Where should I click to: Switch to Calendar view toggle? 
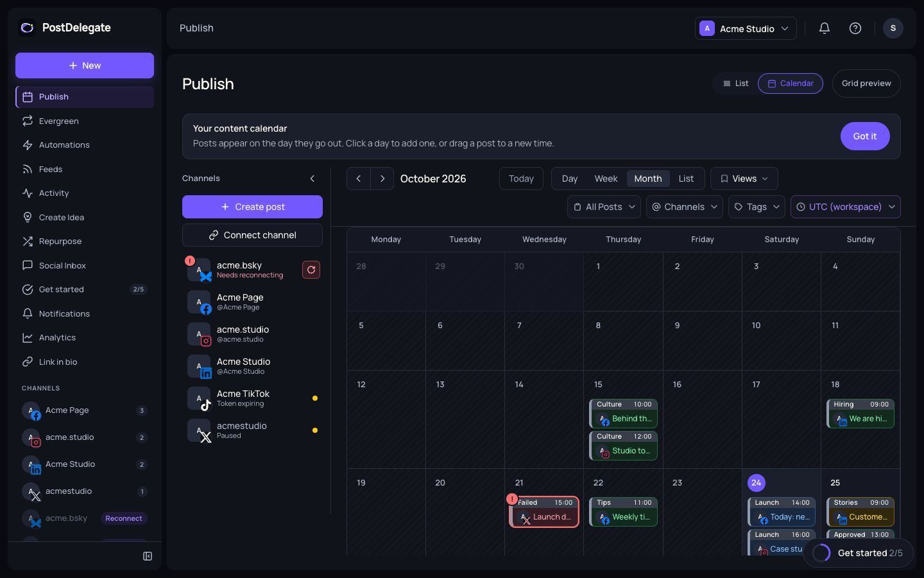click(x=791, y=83)
